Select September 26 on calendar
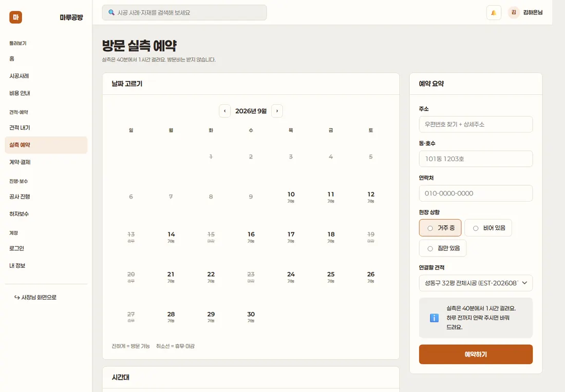 point(371,277)
